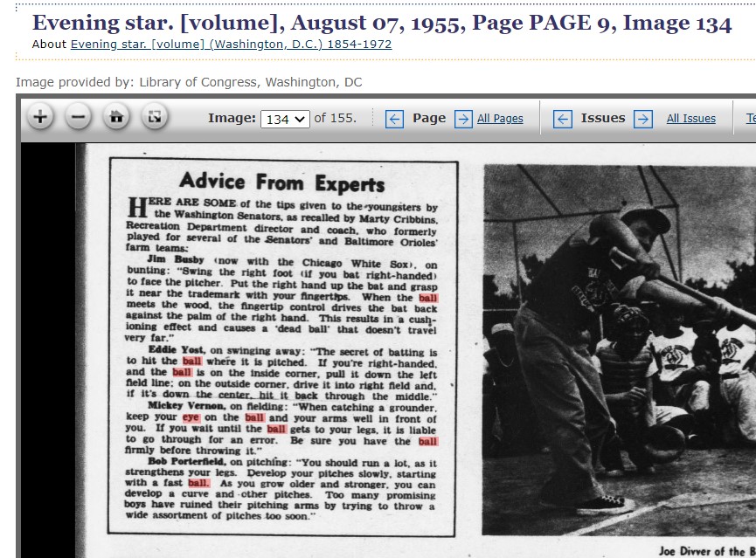Open the Image number dropdown showing 134
Viewport: 756px width, 558px height.
click(285, 119)
